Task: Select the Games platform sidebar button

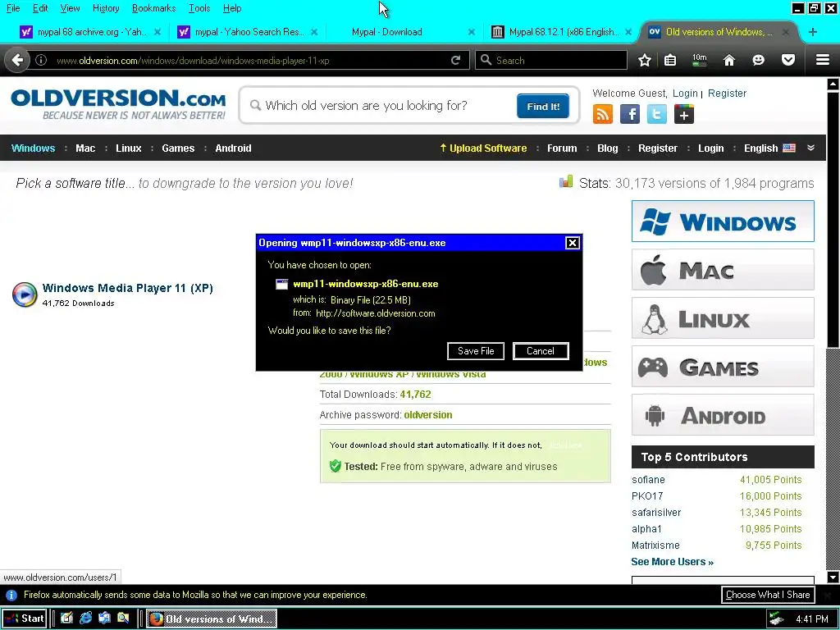Action: click(723, 367)
